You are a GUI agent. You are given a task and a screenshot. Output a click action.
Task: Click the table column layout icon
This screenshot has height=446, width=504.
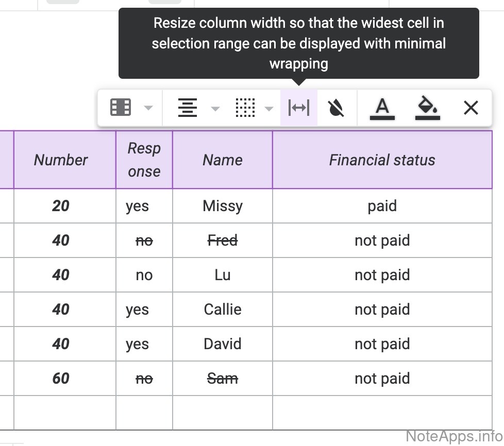coord(121,108)
